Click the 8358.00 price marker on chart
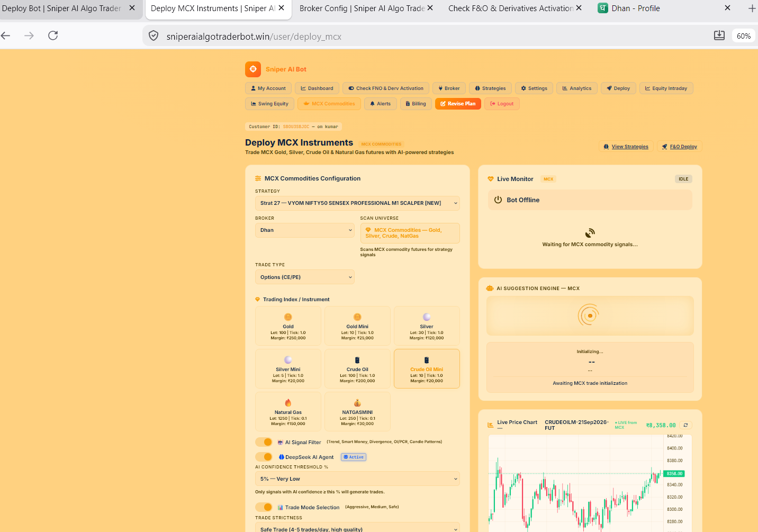 click(x=674, y=473)
